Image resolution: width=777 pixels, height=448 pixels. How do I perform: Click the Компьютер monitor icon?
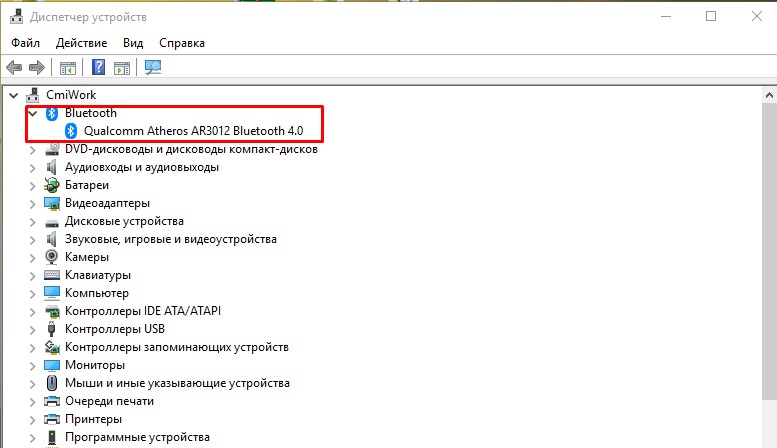[x=52, y=293]
